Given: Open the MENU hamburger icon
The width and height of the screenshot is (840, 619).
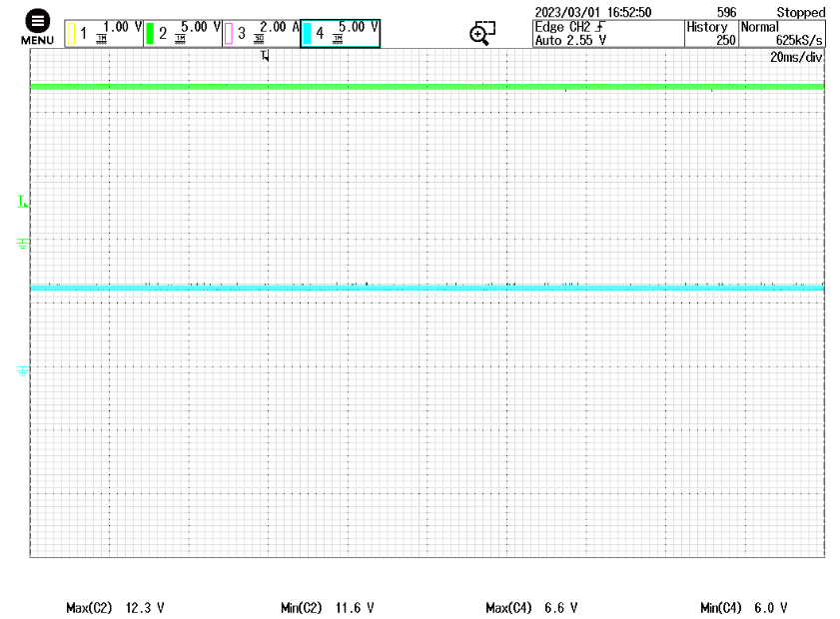Looking at the screenshot, I should [38, 21].
